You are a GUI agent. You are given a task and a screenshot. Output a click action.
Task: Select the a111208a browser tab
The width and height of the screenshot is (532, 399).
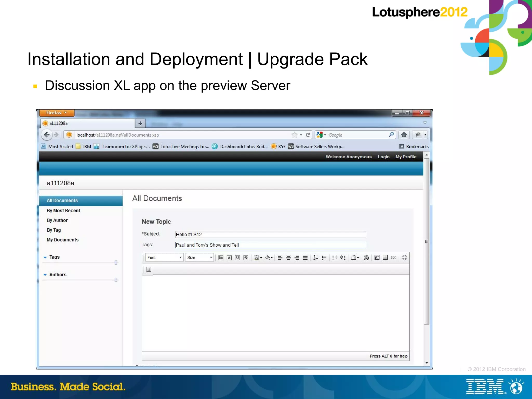tap(88, 123)
